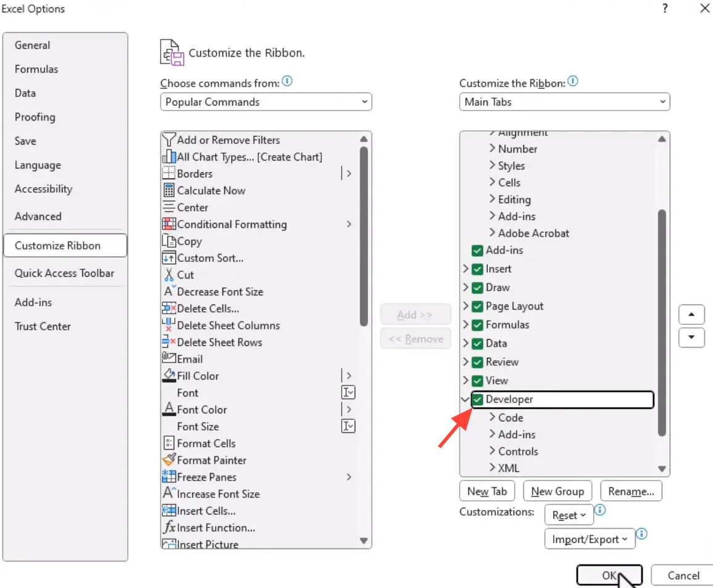This screenshot has height=588, width=713.
Task: Click the New Group button
Action: pyautogui.click(x=557, y=491)
